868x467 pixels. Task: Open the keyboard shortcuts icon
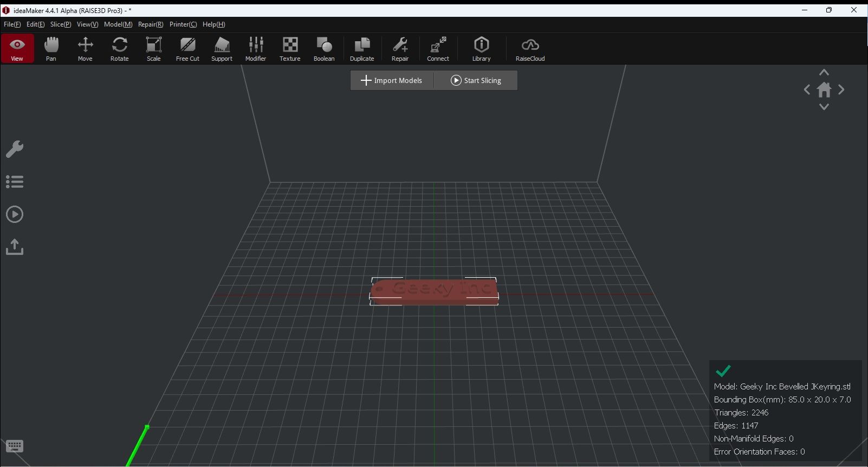(15, 446)
